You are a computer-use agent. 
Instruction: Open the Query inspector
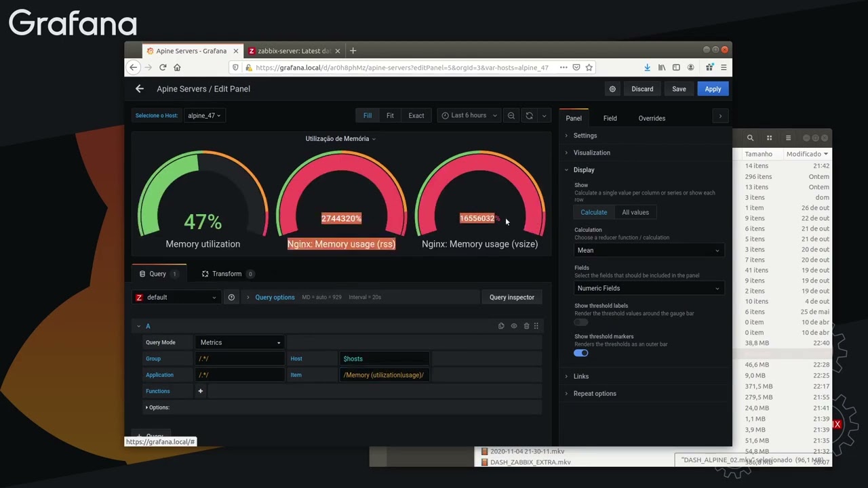(x=512, y=298)
